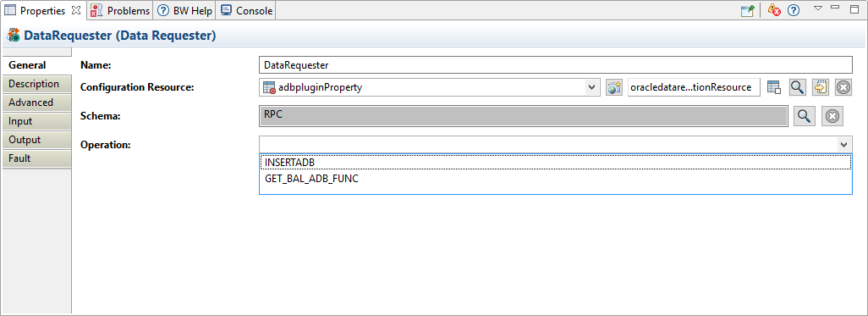Click the Name field containing DataRequester
Screen dimensions: 868x316
pyautogui.click(x=555, y=65)
